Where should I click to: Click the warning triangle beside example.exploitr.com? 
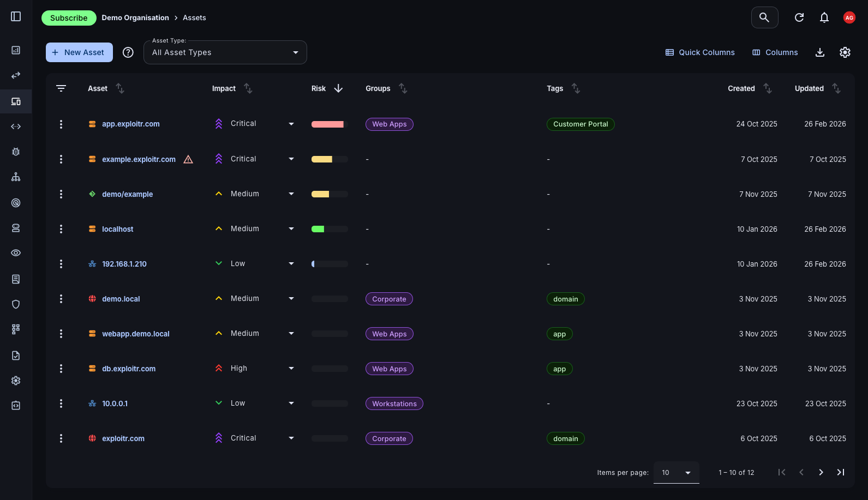click(188, 159)
